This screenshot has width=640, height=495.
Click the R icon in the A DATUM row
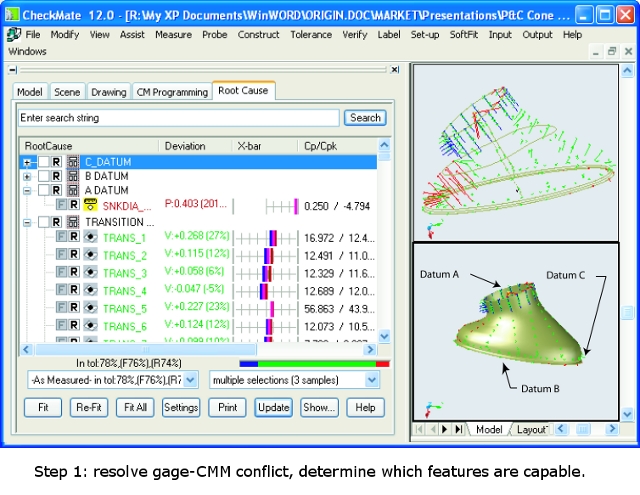(56, 190)
